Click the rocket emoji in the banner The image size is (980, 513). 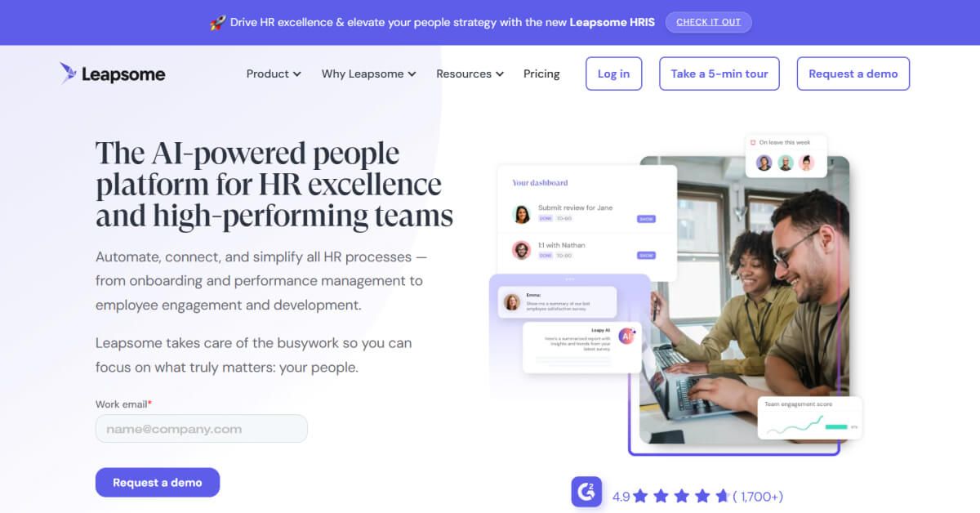point(217,22)
